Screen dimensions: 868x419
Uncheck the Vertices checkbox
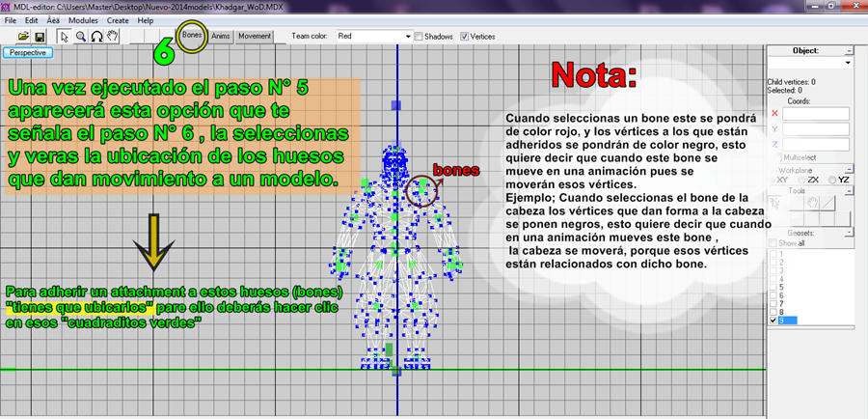(x=465, y=37)
